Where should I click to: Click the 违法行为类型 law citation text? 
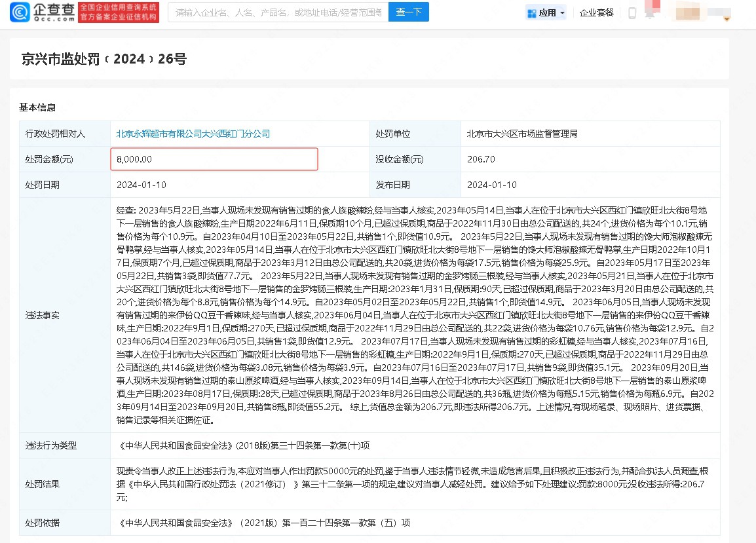coord(245,445)
